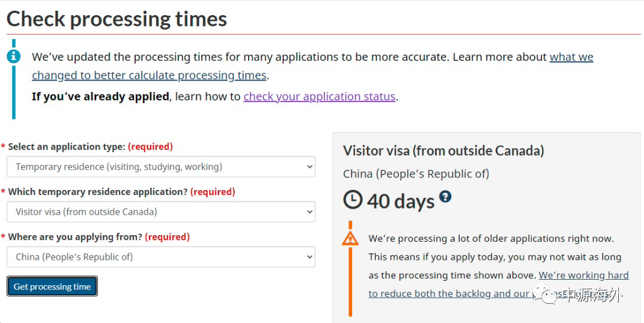644x323 pixels.
Task: Open the 'check your application status' link
Action: point(320,96)
